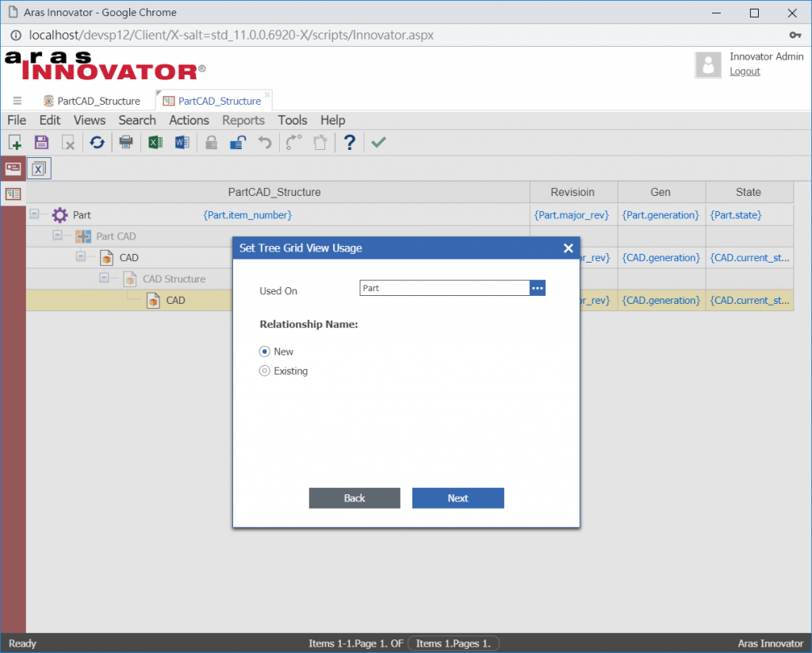This screenshot has width=812, height=653.
Task: Collapse the CAD Structure tree node
Action: coord(104,277)
